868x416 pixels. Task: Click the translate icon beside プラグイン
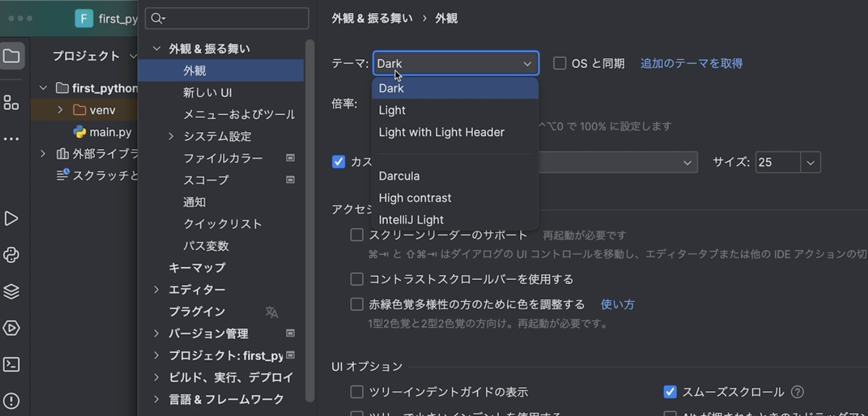(x=271, y=312)
